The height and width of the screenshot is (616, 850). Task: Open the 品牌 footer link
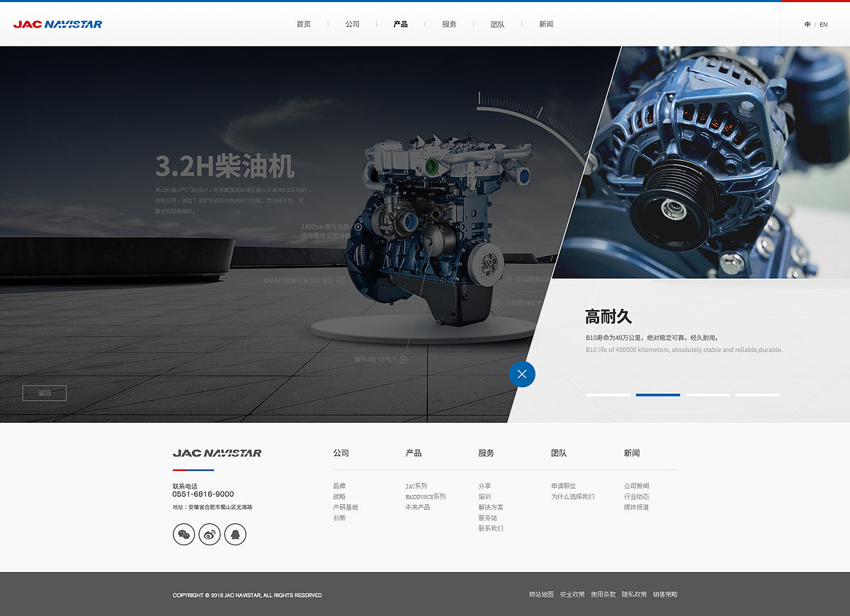tap(339, 486)
